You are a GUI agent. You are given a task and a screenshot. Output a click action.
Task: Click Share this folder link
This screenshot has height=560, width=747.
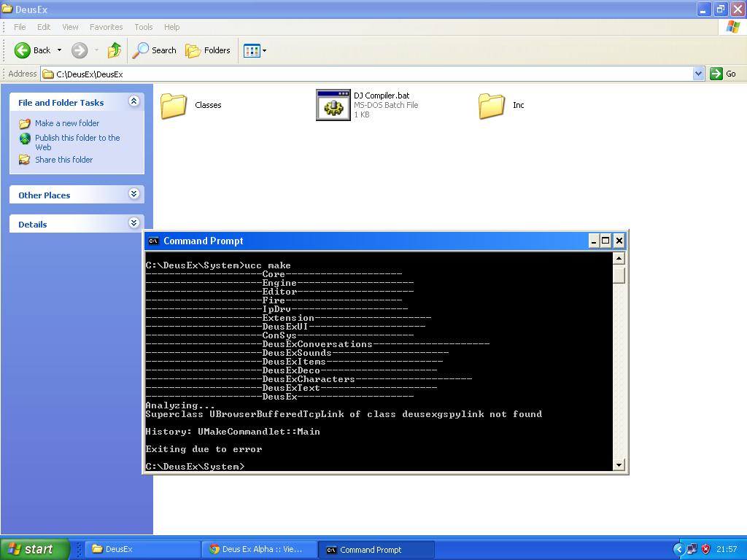point(64,160)
